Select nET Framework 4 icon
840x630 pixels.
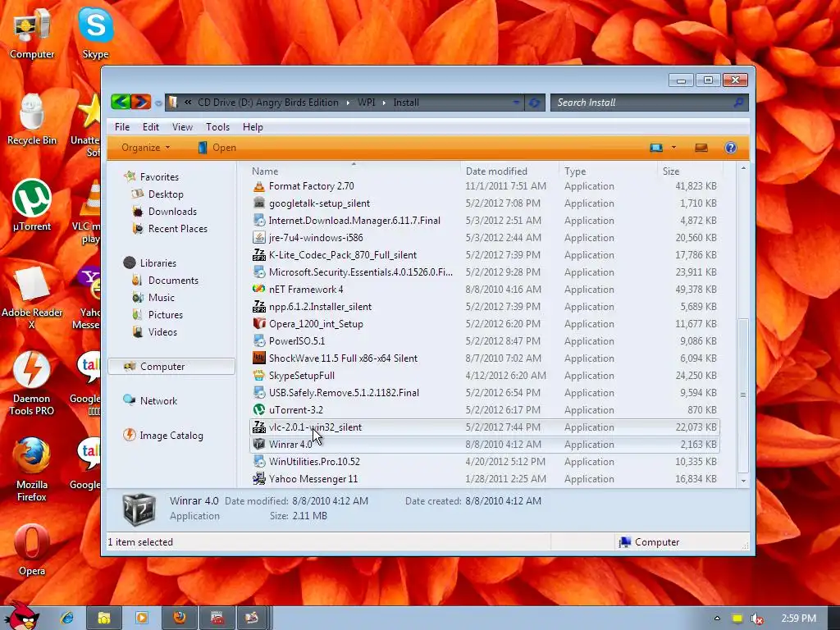coord(258,290)
